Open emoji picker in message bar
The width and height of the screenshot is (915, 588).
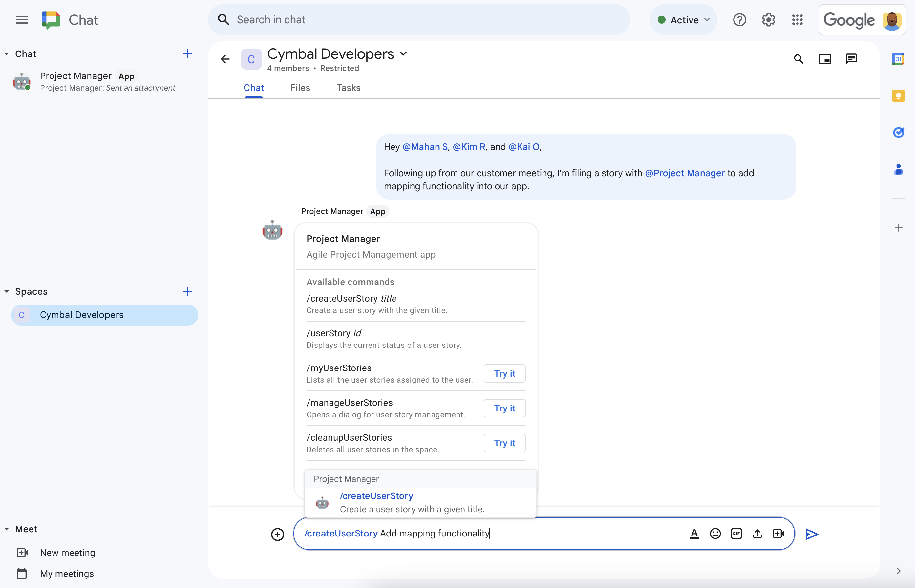tap(715, 533)
